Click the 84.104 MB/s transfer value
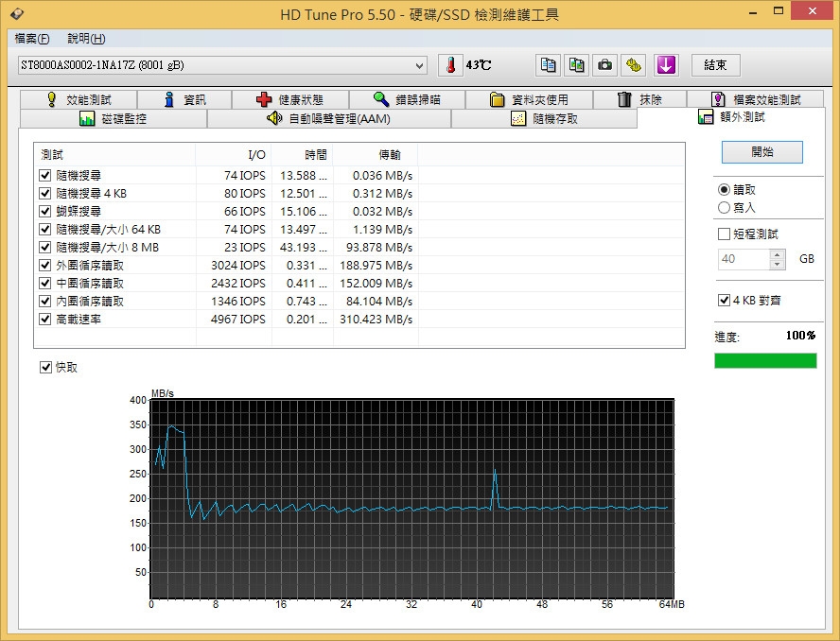This screenshot has height=641, width=840. [x=379, y=302]
